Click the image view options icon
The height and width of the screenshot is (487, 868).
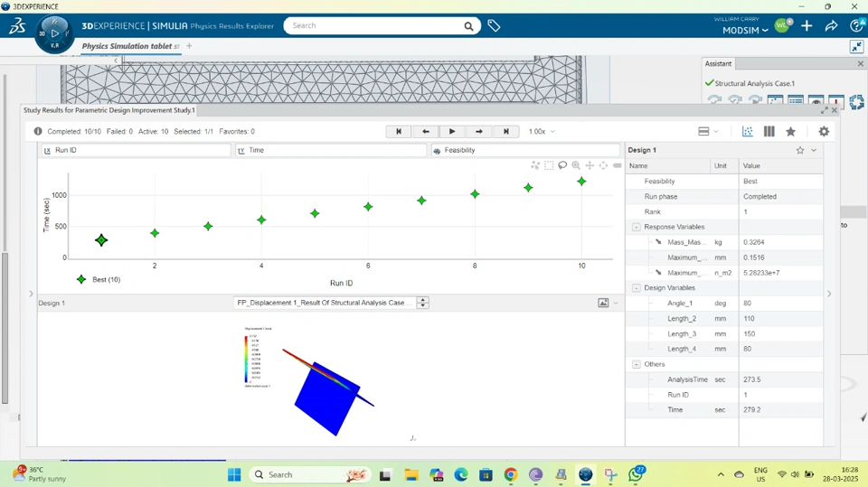(x=603, y=303)
